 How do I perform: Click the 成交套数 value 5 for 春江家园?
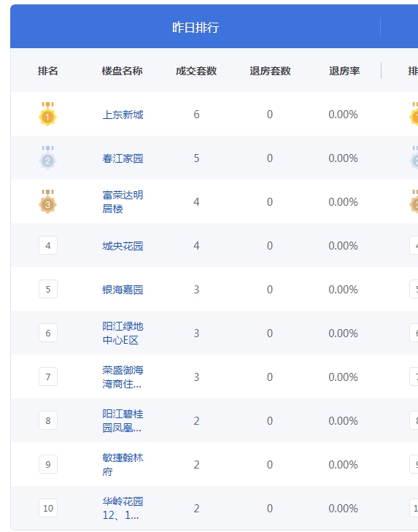196,158
